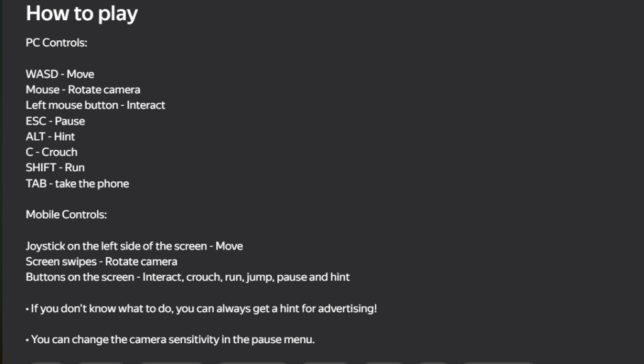Viewport: 644px width, 364px height.
Task: Select the "Left mouse button - Interact" text
Action: pyautogui.click(x=96, y=105)
